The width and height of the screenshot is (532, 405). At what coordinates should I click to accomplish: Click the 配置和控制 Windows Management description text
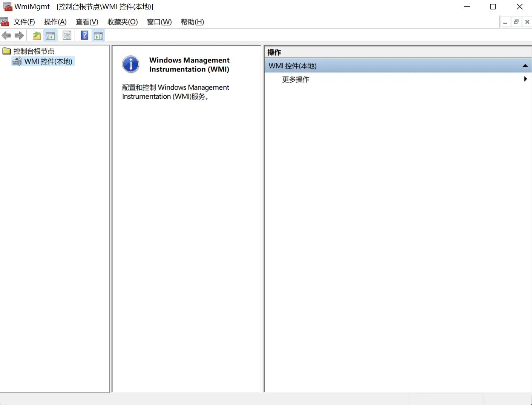(x=176, y=92)
